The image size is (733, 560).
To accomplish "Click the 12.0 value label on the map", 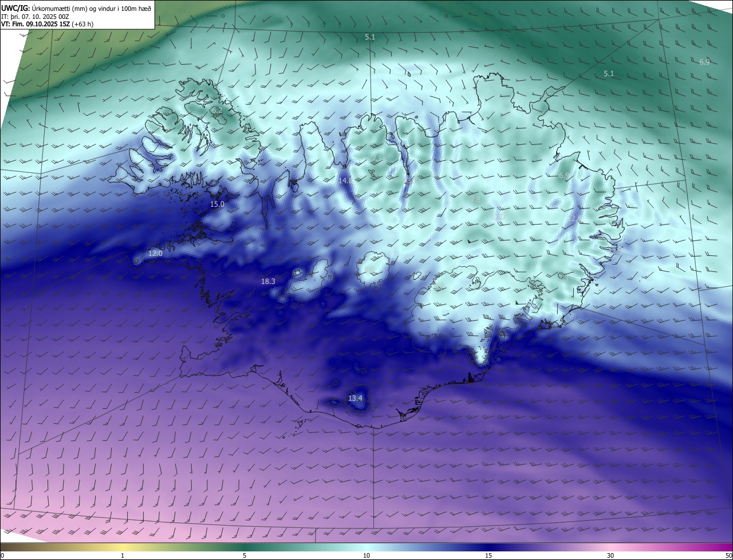I will [155, 253].
